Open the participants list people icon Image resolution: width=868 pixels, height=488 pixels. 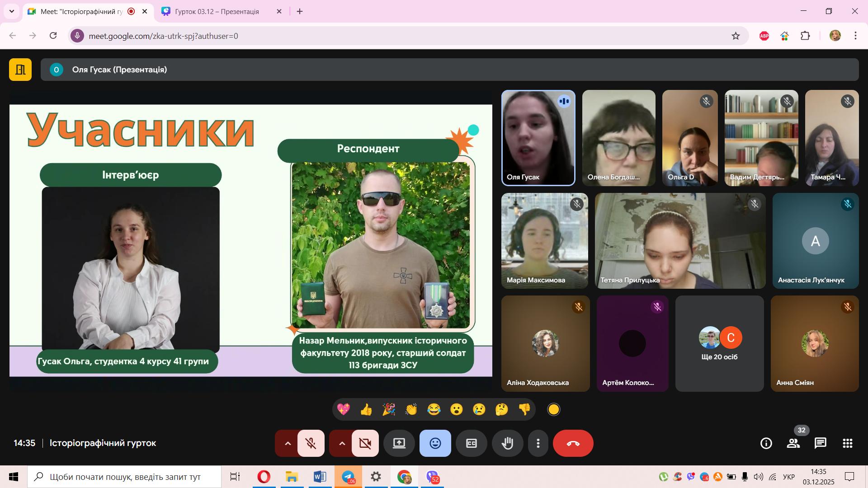[793, 443]
